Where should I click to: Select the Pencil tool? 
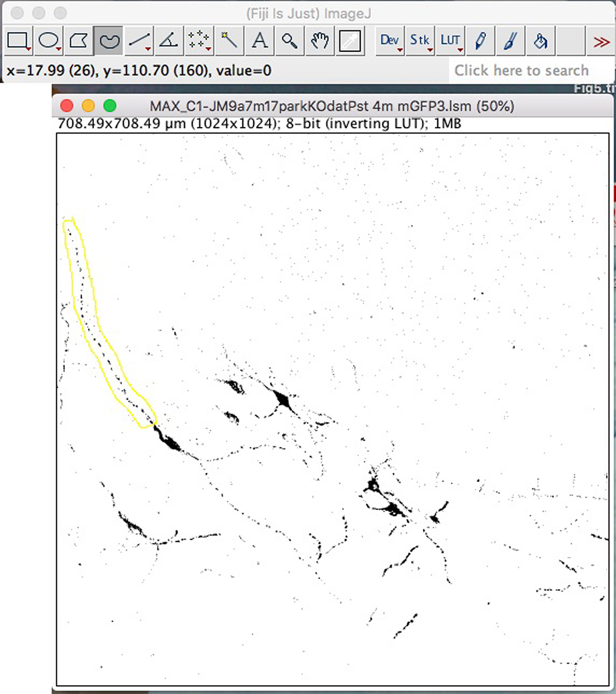coord(480,40)
